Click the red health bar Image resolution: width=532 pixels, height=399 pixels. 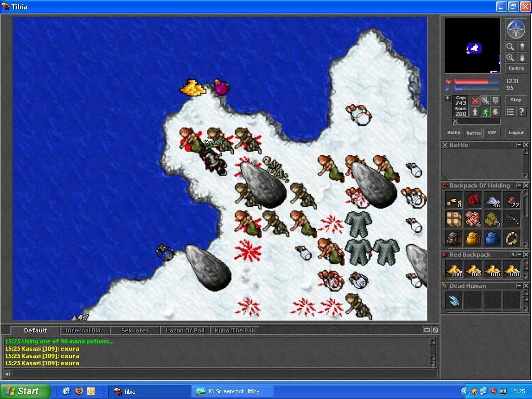click(477, 82)
